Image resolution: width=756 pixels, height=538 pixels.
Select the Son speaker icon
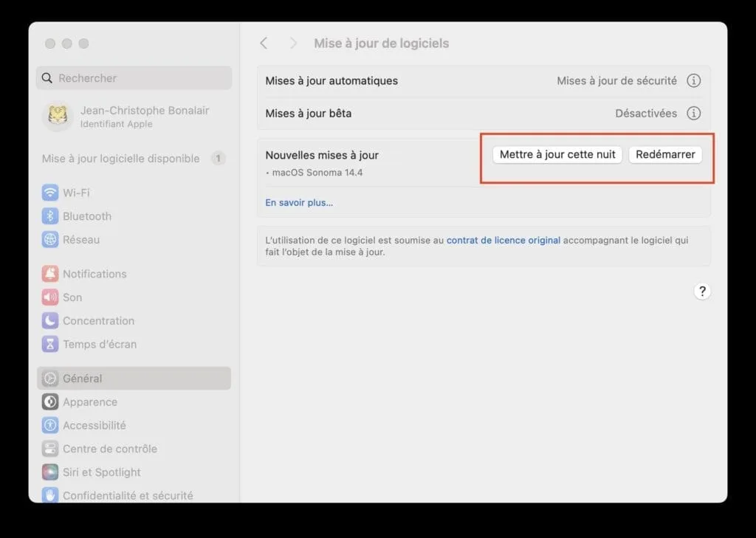49,297
